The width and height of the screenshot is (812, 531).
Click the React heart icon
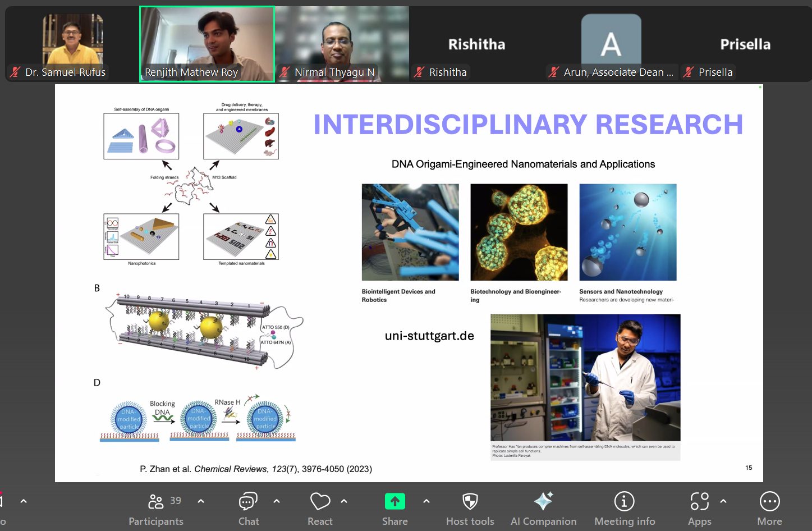pyautogui.click(x=320, y=501)
